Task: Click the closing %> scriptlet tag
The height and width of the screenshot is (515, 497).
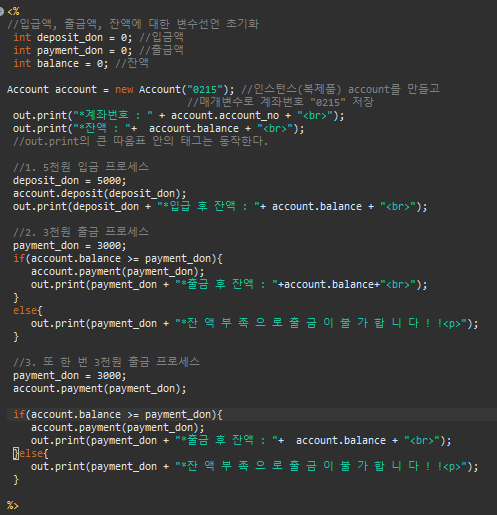Action: pyautogui.click(x=13, y=505)
